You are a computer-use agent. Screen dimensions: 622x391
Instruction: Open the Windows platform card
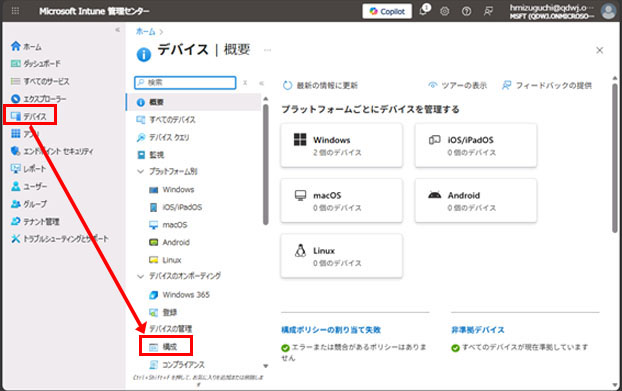[x=342, y=145]
